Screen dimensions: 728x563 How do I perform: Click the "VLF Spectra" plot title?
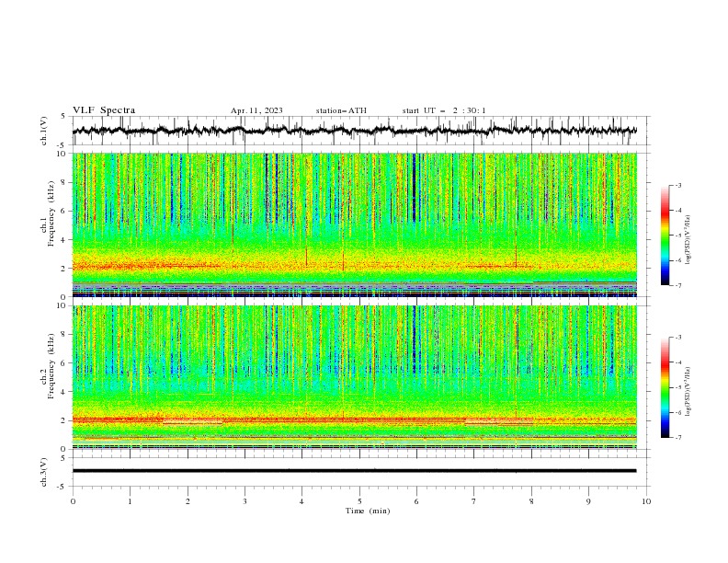[104, 110]
